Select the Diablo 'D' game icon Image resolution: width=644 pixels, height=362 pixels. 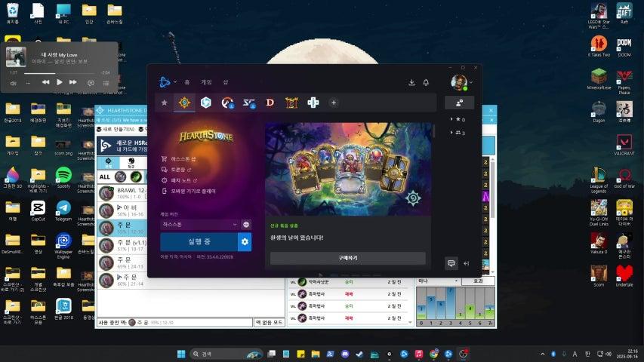(x=270, y=103)
